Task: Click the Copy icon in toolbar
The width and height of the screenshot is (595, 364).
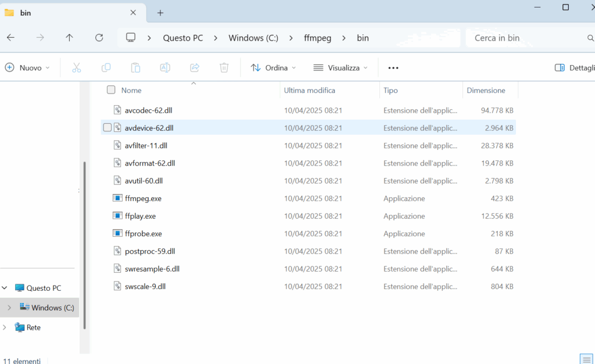Action: pos(106,67)
